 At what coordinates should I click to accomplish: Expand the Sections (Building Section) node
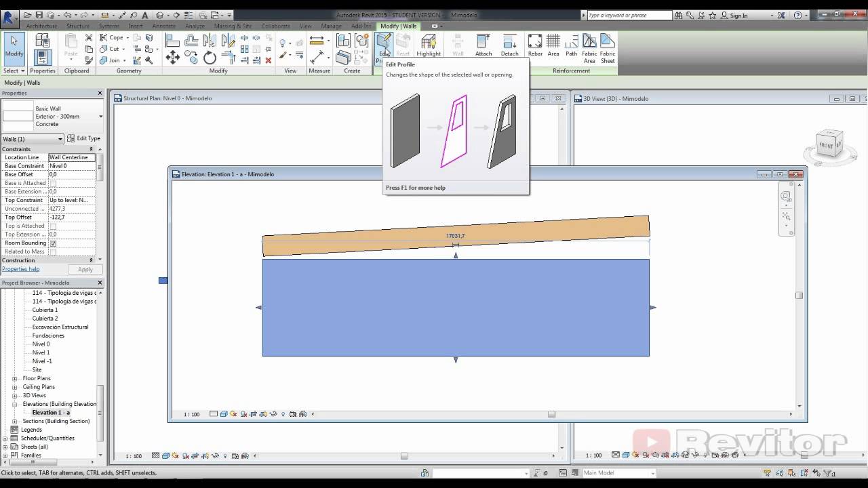pyautogui.click(x=15, y=421)
